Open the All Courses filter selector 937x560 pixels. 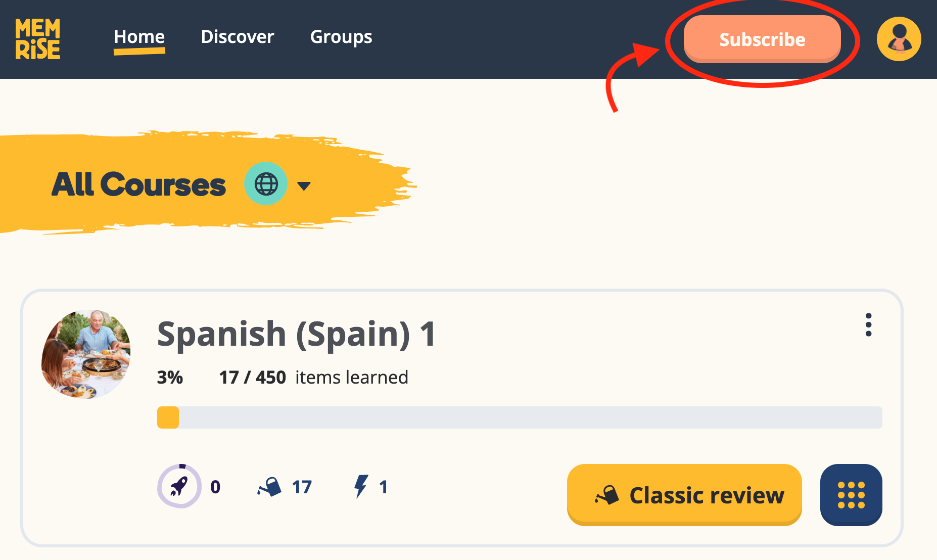tap(139, 184)
